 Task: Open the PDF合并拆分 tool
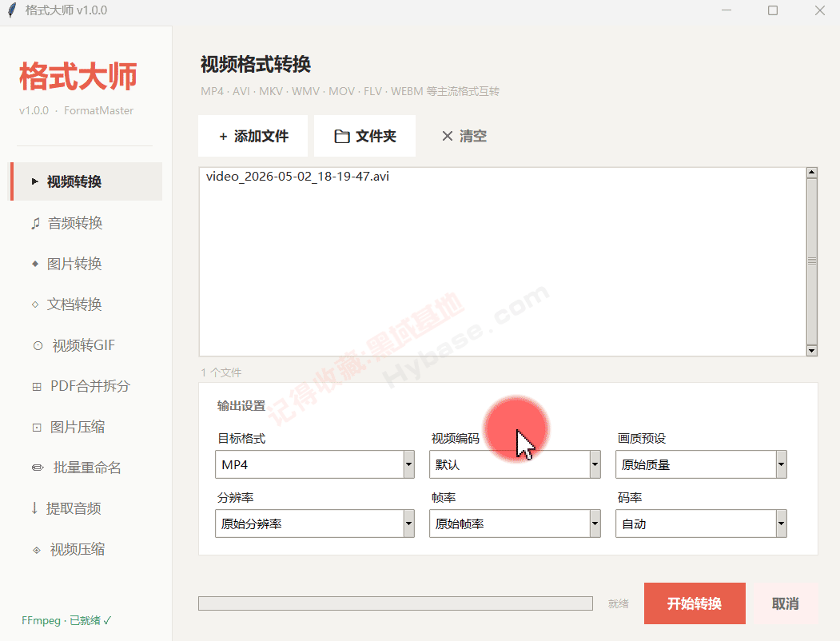click(x=86, y=386)
